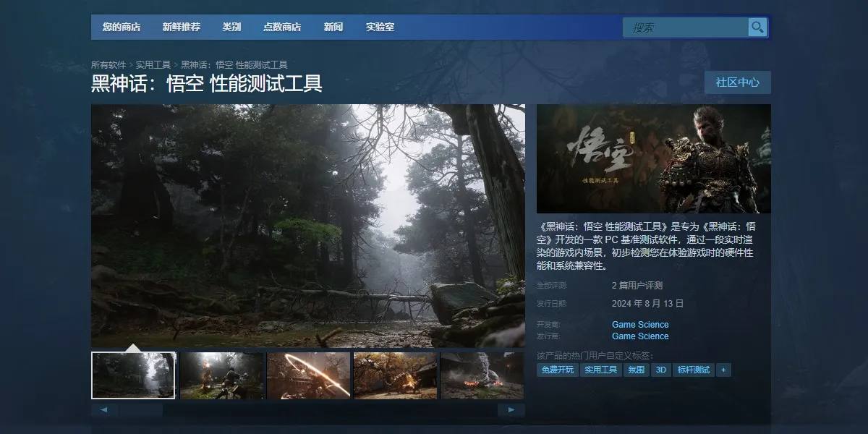This screenshot has height=434, width=868.
Task: Open 类别 menu
Action: (231, 27)
